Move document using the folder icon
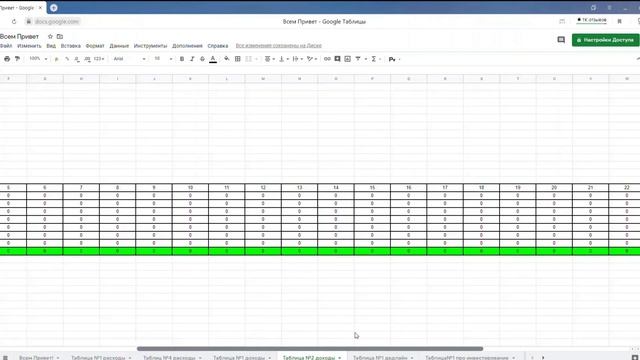Viewport: 640px width, 360px height. pos(60,36)
